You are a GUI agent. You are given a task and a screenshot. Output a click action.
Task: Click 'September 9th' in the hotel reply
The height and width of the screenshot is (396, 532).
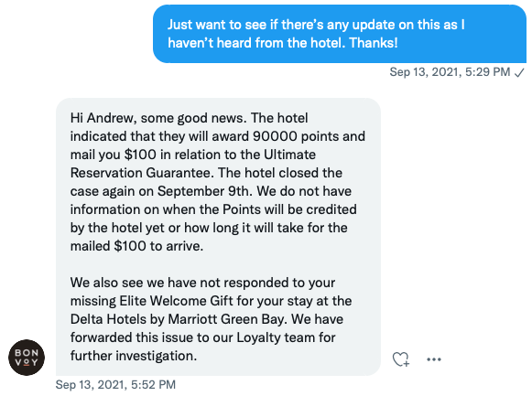pos(204,191)
